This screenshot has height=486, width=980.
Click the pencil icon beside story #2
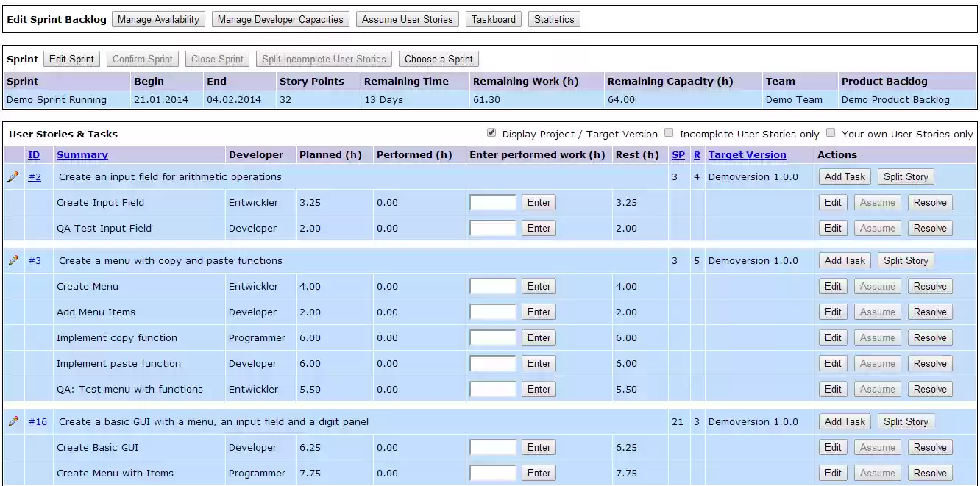11,176
